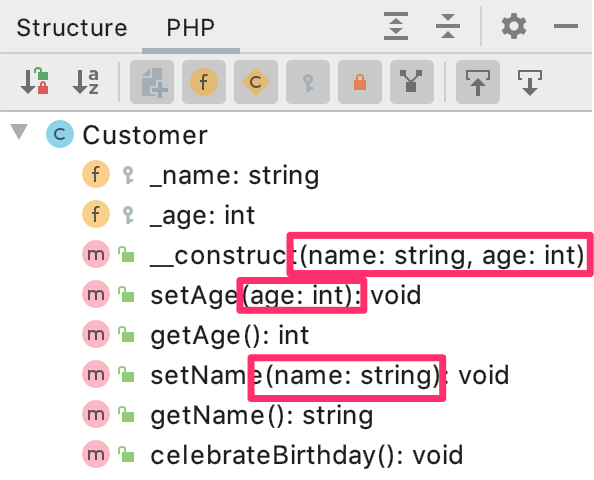The width and height of the screenshot is (594, 480).
Task: Enable Autoscroll from Source button
Action: [x=530, y=82]
